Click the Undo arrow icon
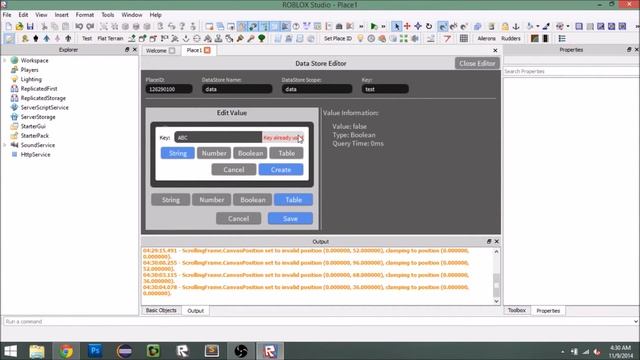Screen dimensions: 640x360 [79, 27]
